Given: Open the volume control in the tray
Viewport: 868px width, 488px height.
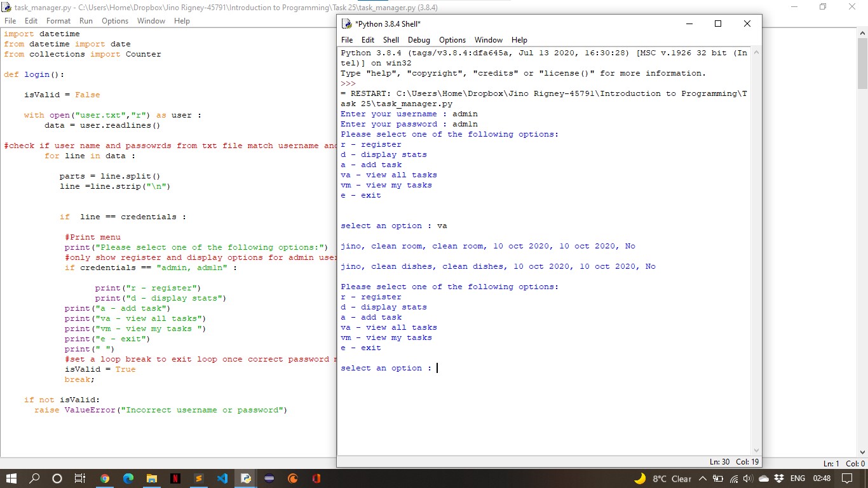Looking at the screenshot, I should tap(749, 478).
